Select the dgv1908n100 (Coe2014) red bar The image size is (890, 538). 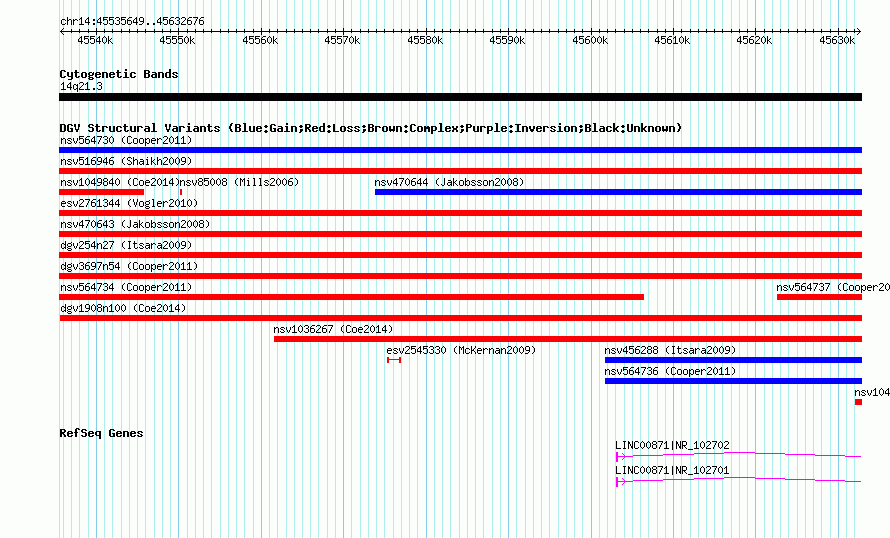(460, 318)
